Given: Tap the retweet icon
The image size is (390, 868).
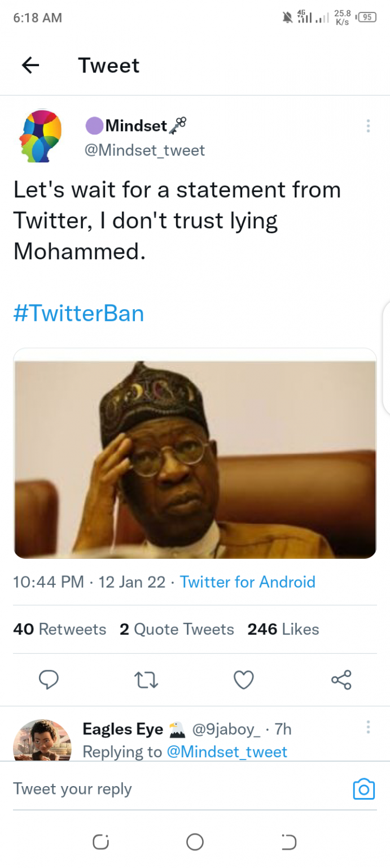Looking at the screenshot, I should pos(147,680).
